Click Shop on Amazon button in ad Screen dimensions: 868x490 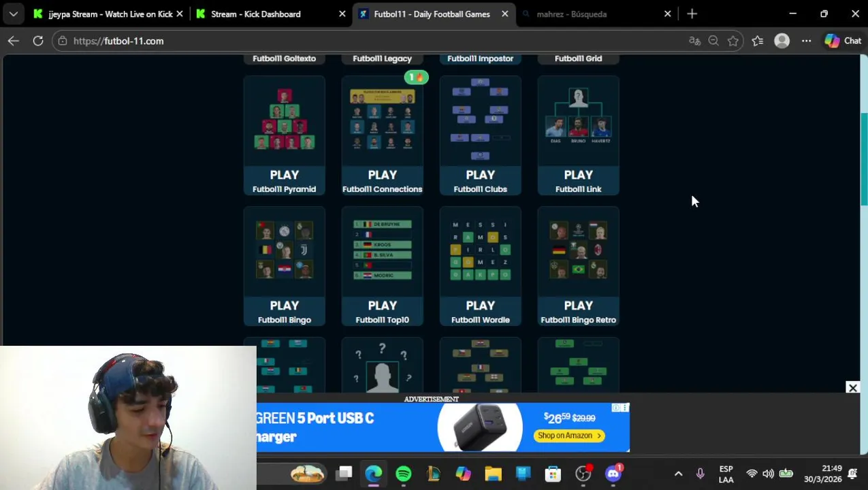pyautogui.click(x=569, y=436)
